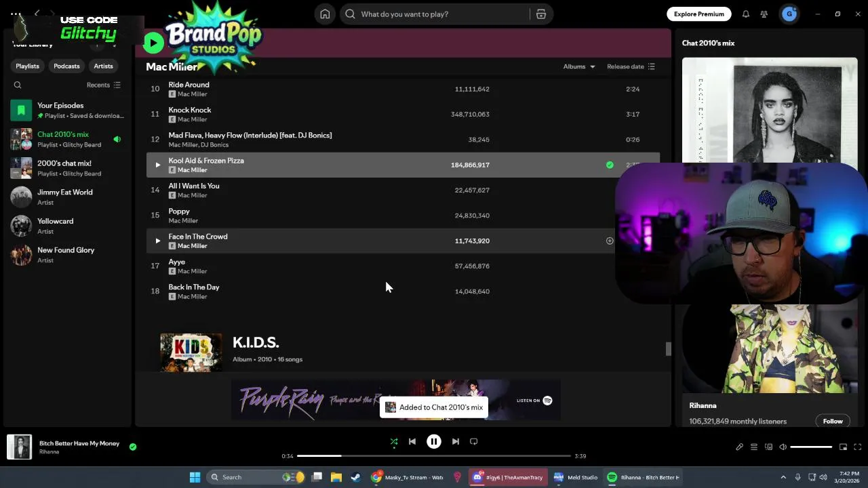Select the Playlists filter chip
This screenshot has width=868, height=488.
click(x=27, y=66)
